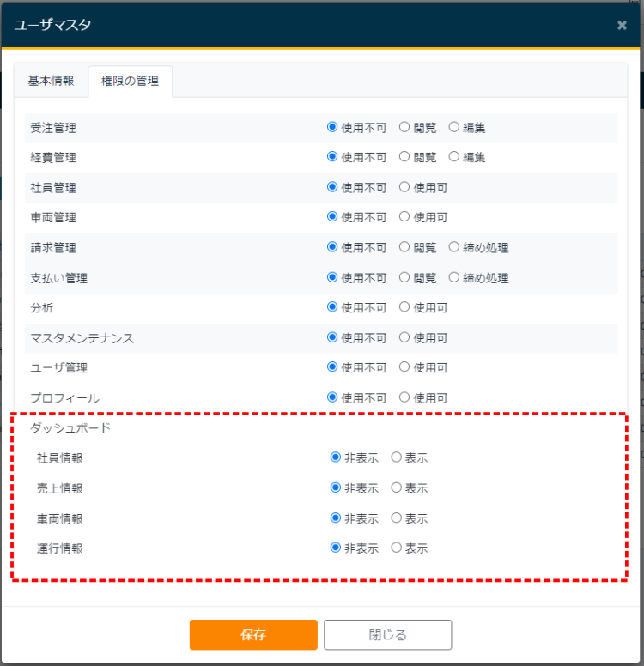Switch to the 基本情報 tab
644x666 pixels.
coord(51,81)
